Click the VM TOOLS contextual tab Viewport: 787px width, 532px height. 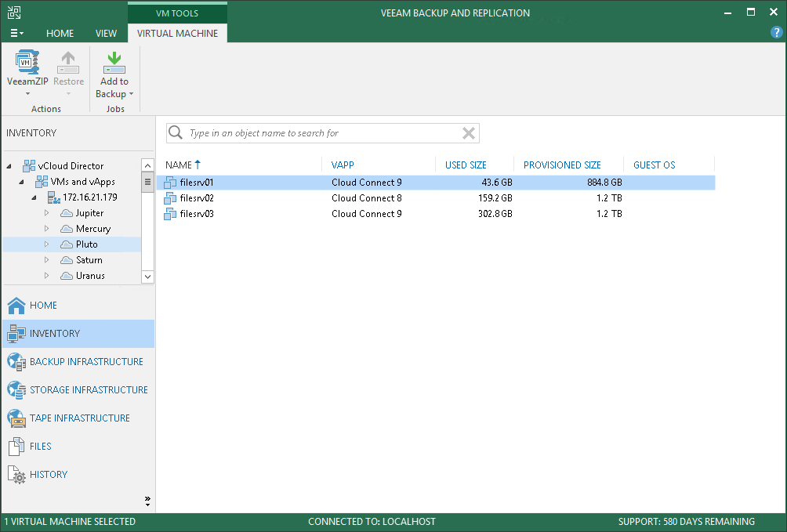pyautogui.click(x=177, y=13)
